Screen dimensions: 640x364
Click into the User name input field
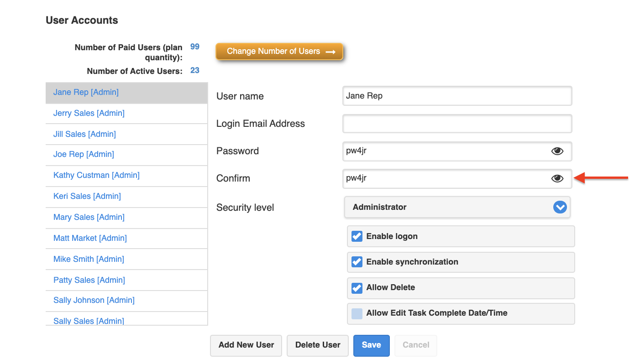coord(456,96)
